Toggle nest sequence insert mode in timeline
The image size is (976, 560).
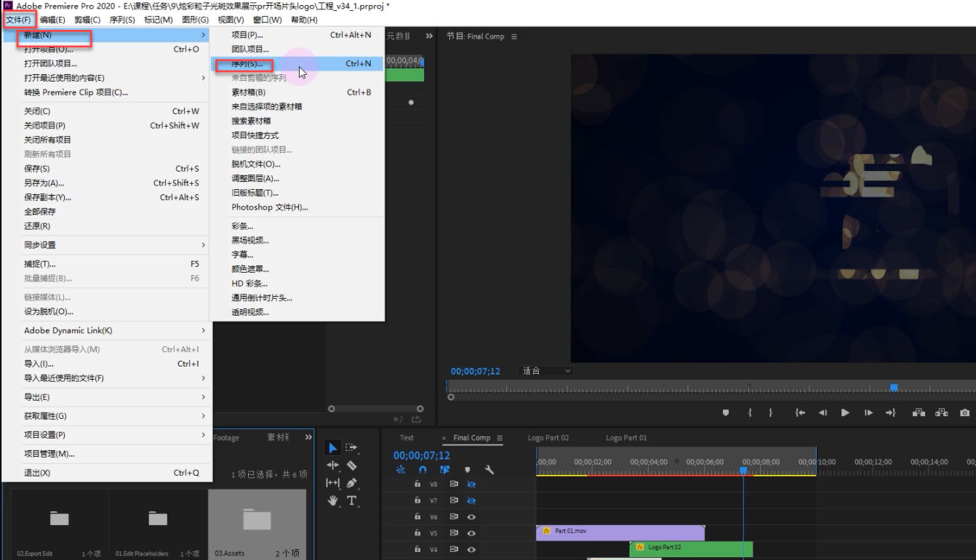coord(401,470)
